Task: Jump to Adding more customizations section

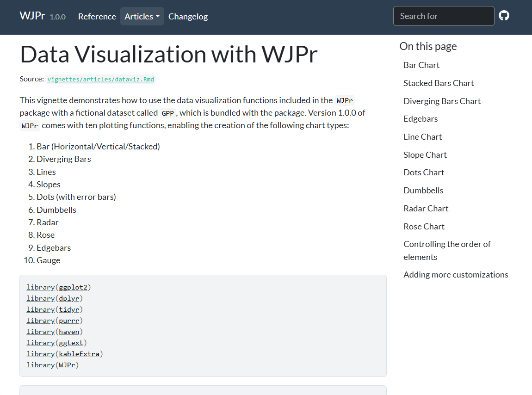Action: coord(456,275)
